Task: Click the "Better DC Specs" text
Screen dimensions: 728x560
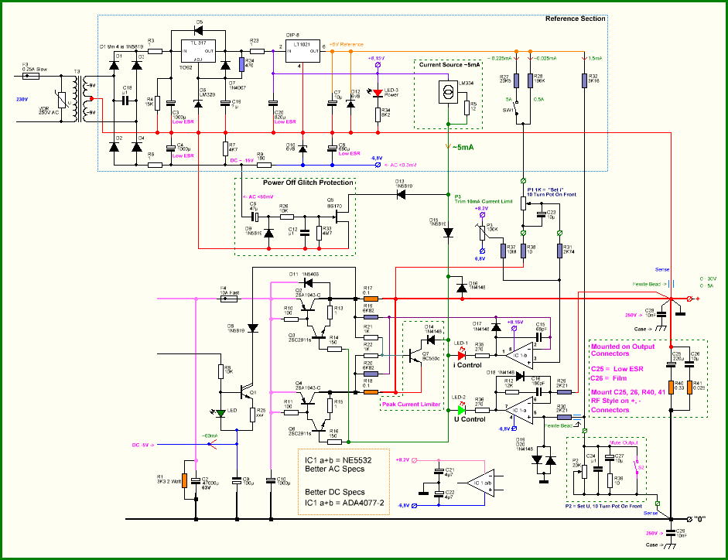Action: (335, 492)
